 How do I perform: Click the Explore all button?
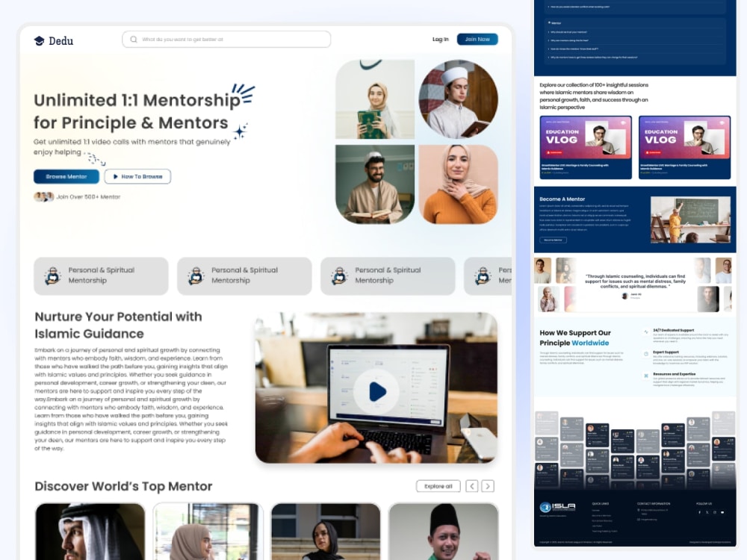[438, 486]
